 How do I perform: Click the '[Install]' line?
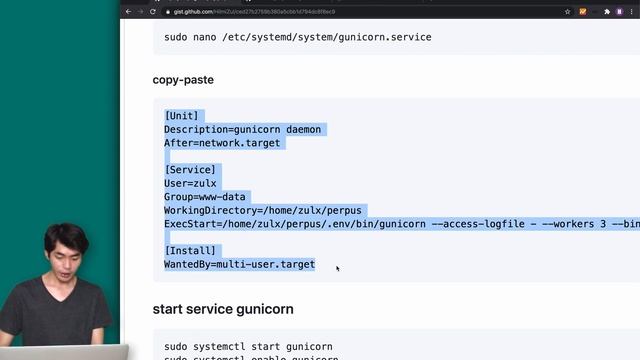pyautogui.click(x=190, y=251)
